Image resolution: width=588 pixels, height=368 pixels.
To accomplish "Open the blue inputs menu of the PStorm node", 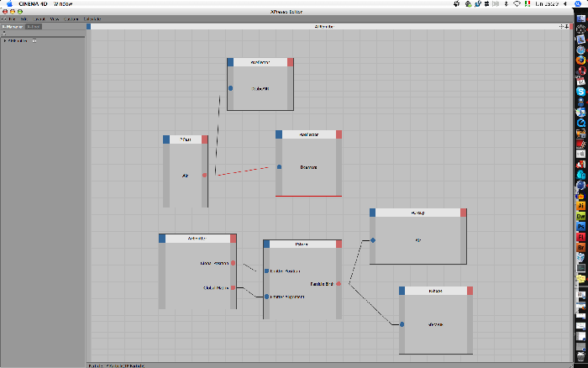I will pyautogui.click(x=266, y=244).
